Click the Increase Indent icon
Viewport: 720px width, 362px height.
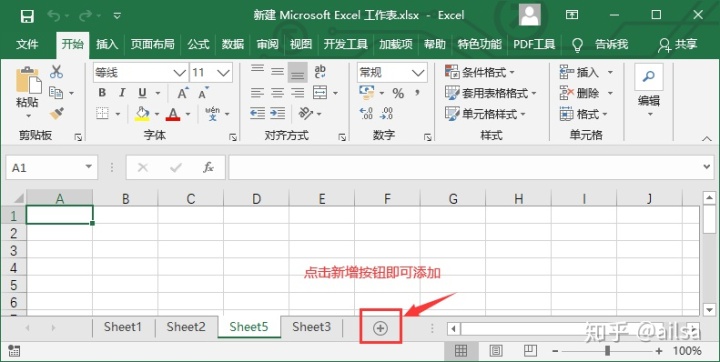click(x=277, y=113)
